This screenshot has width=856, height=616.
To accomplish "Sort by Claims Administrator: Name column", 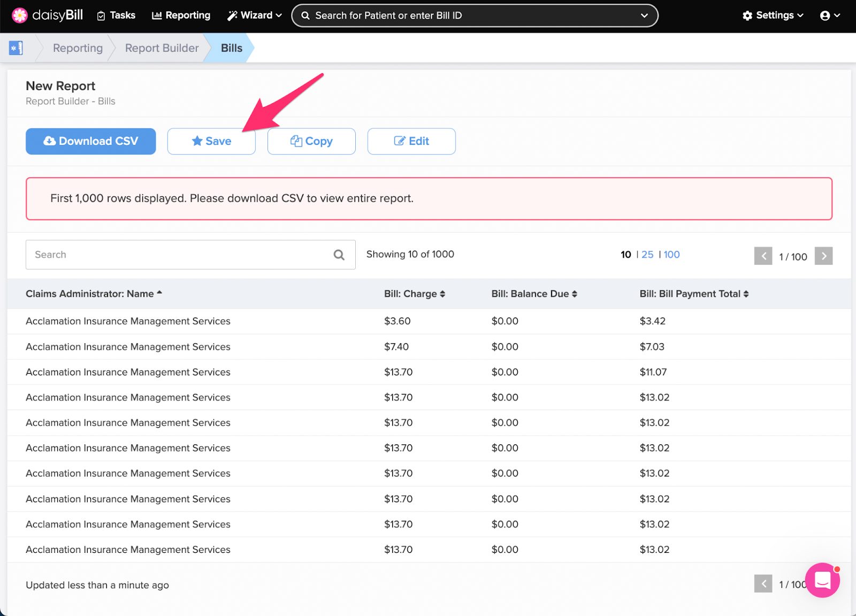I will [94, 294].
